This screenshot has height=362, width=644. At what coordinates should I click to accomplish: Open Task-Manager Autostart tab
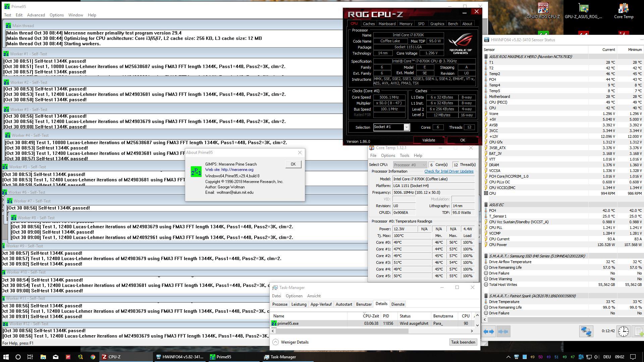(344, 304)
